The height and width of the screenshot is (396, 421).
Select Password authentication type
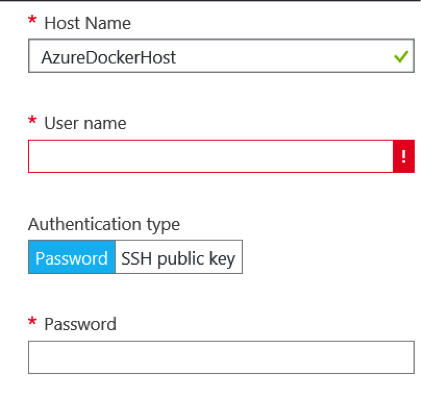(72, 257)
